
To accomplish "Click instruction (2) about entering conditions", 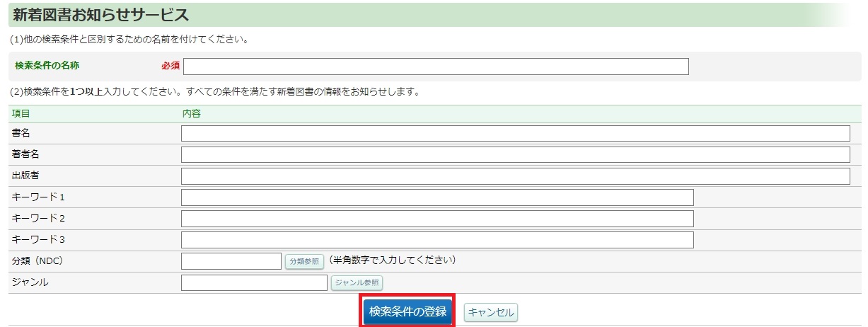I will 215,92.
